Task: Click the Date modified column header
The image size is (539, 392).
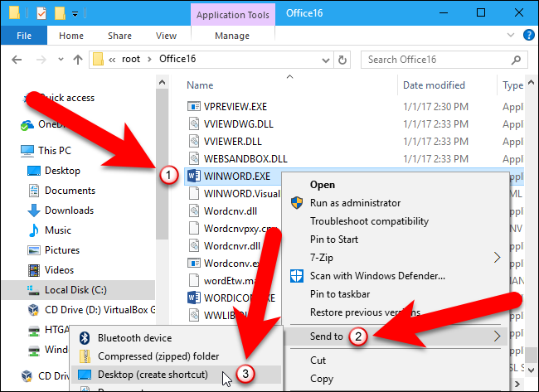Action: coord(433,85)
